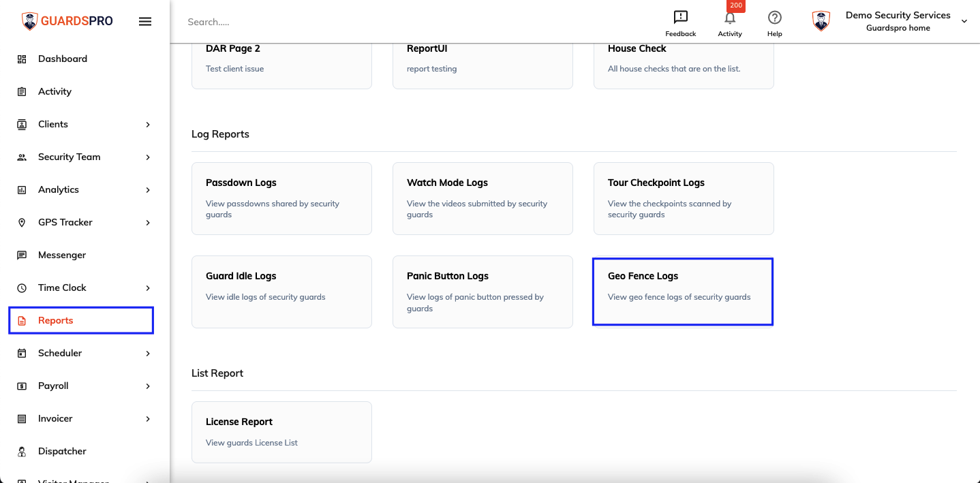Open the Passdown Logs report card
Viewport: 980px width, 483px height.
click(281, 198)
